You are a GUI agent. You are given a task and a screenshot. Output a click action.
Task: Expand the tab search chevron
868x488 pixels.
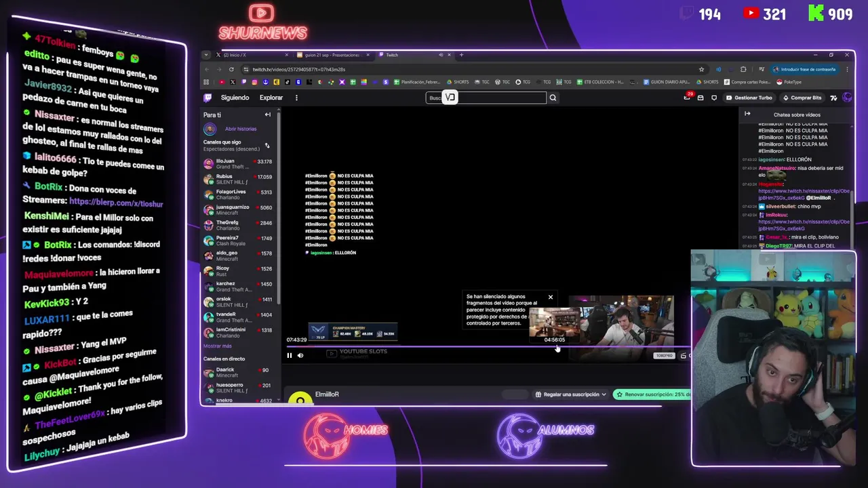[x=206, y=55]
